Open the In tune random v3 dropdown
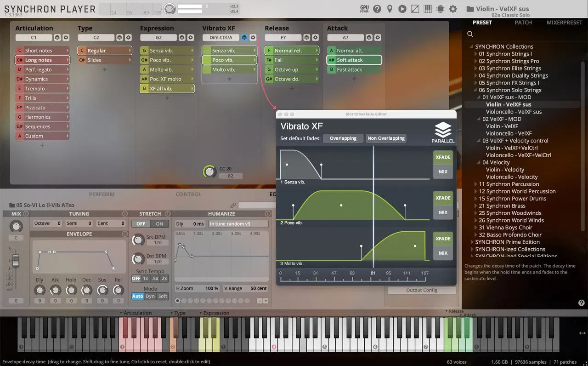This screenshot has width=588, height=366. pos(238,224)
